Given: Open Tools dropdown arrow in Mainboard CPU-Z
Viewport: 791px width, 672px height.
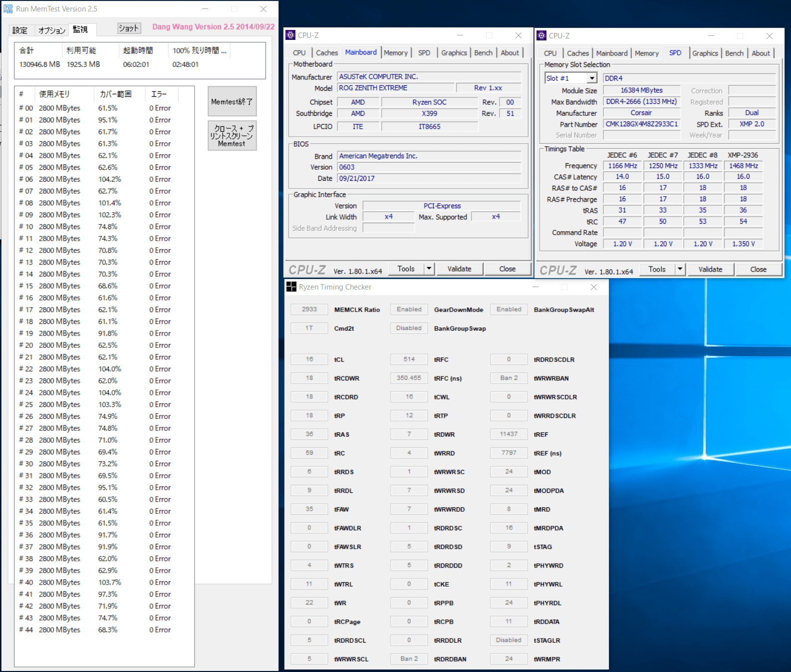Looking at the screenshot, I should pyautogui.click(x=429, y=269).
